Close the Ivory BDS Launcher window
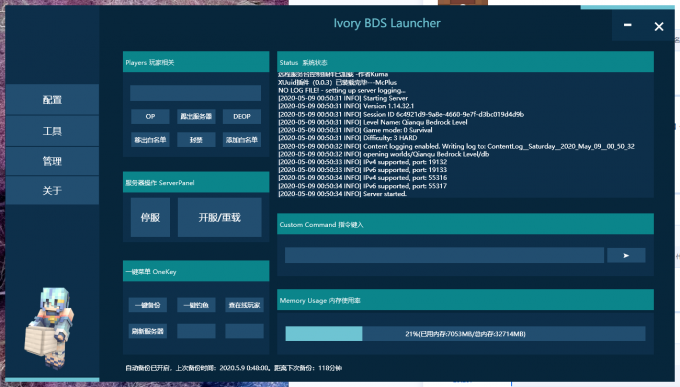The height and width of the screenshot is (387, 680). 659,26
